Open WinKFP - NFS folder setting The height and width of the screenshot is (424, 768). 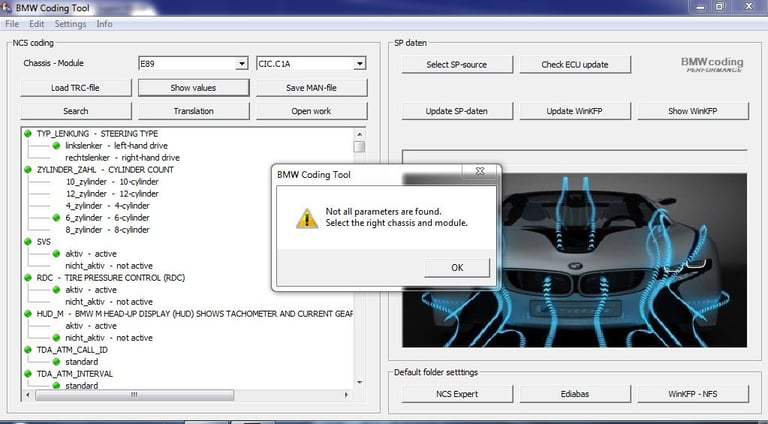pyautogui.click(x=693, y=394)
